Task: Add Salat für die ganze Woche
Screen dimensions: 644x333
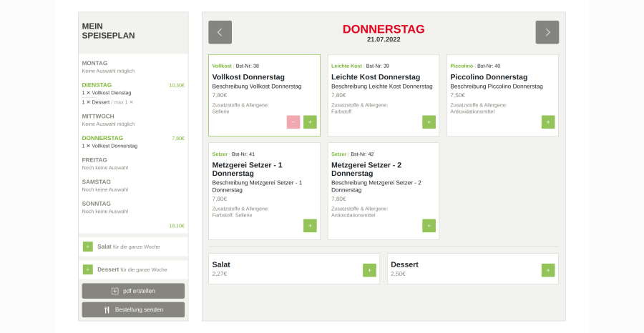Action: pyautogui.click(x=88, y=247)
